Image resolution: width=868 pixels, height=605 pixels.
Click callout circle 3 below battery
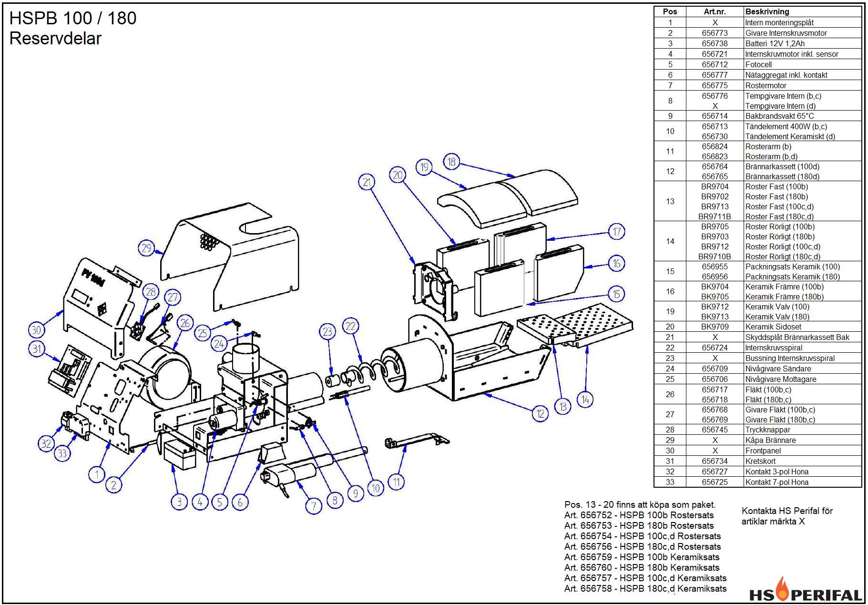pos(179,502)
